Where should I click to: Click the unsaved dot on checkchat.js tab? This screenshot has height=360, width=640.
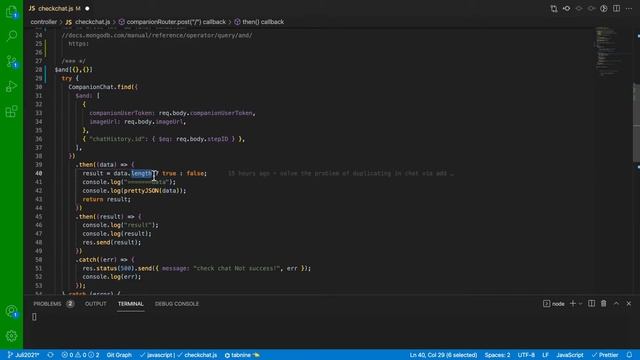click(x=87, y=9)
